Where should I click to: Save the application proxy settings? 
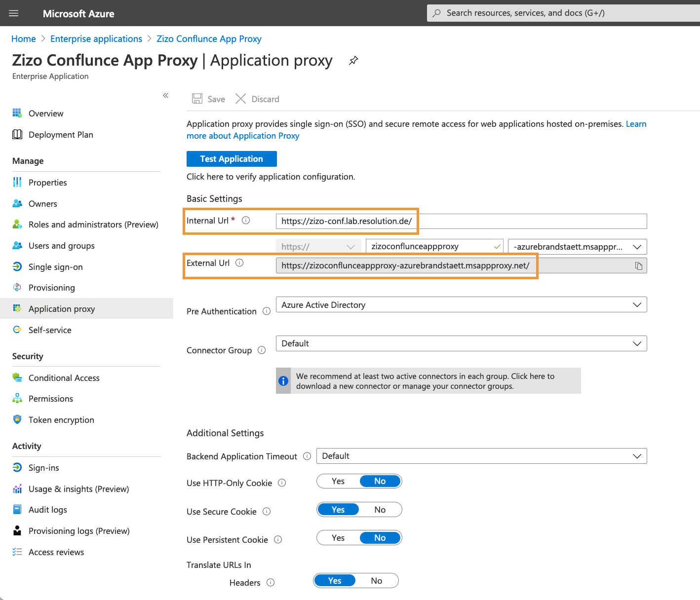click(x=208, y=99)
